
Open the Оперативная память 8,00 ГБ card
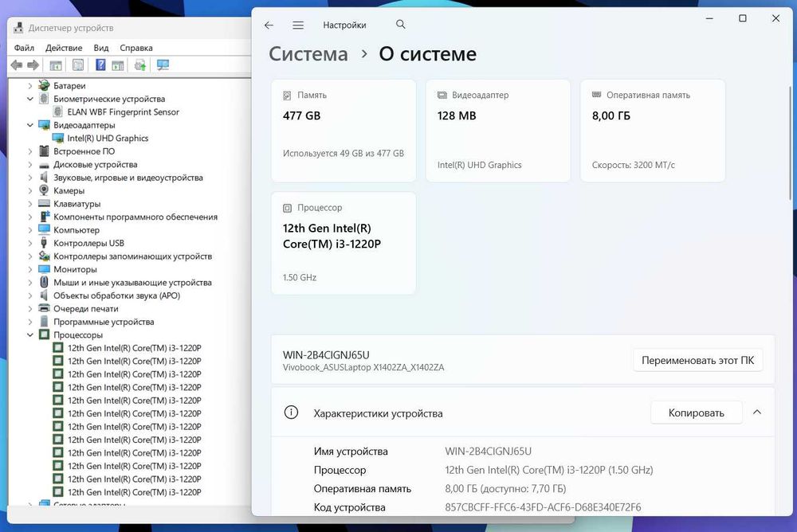pos(653,131)
